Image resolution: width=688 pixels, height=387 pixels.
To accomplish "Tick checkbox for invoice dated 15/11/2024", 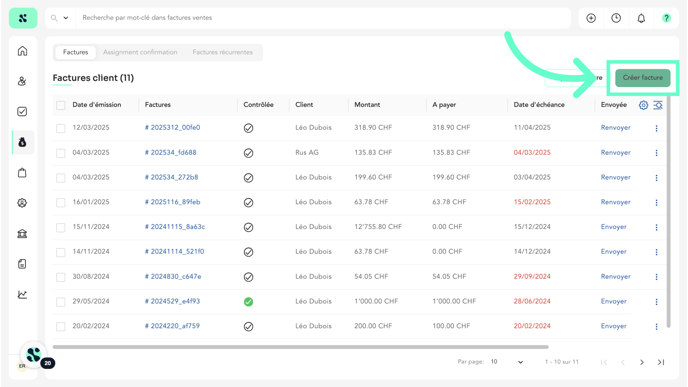I will [61, 227].
